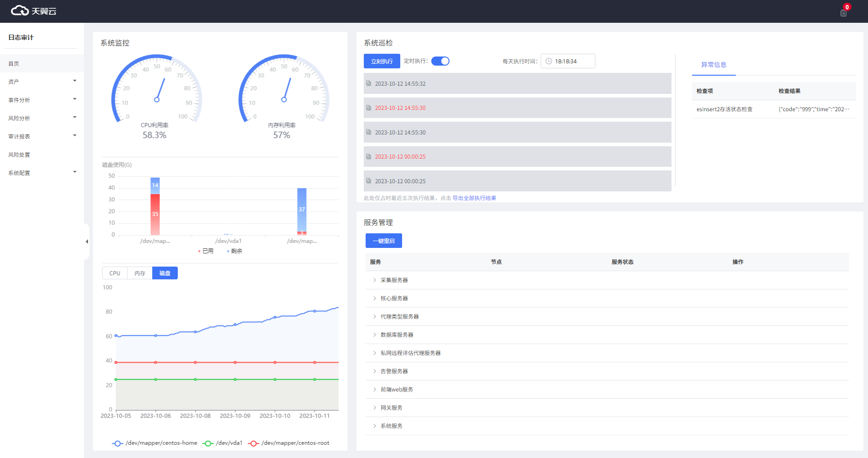The height and width of the screenshot is (458, 868).
Task: Expand the 数据库服务器 service row
Action: (375, 335)
